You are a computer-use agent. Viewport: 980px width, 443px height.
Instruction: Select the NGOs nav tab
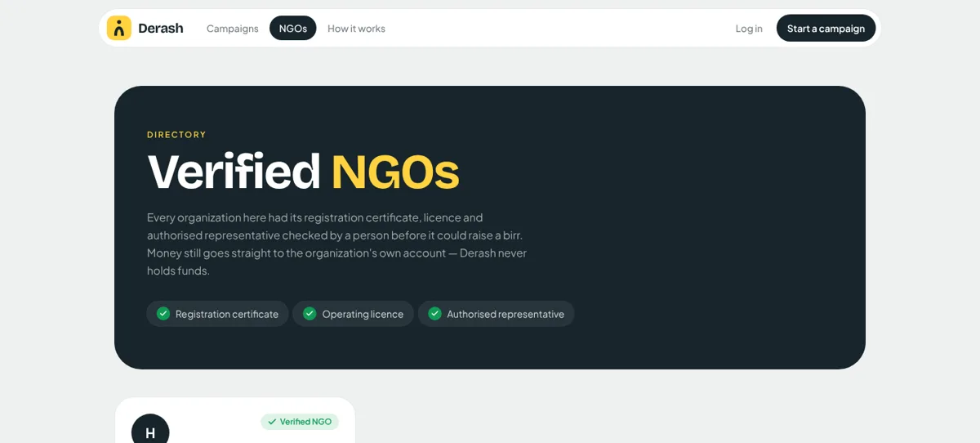[293, 28]
